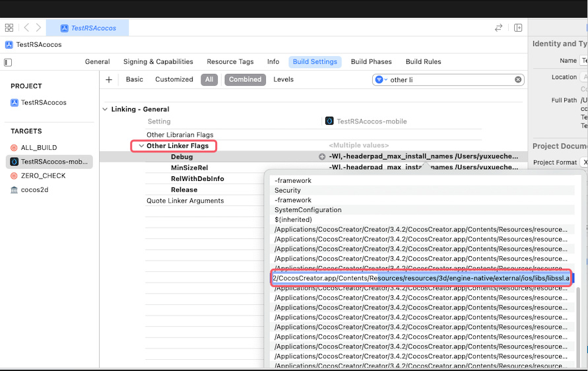Screen dimensions: 588x371
Task: Add editor on right icon
Action: 518,28
